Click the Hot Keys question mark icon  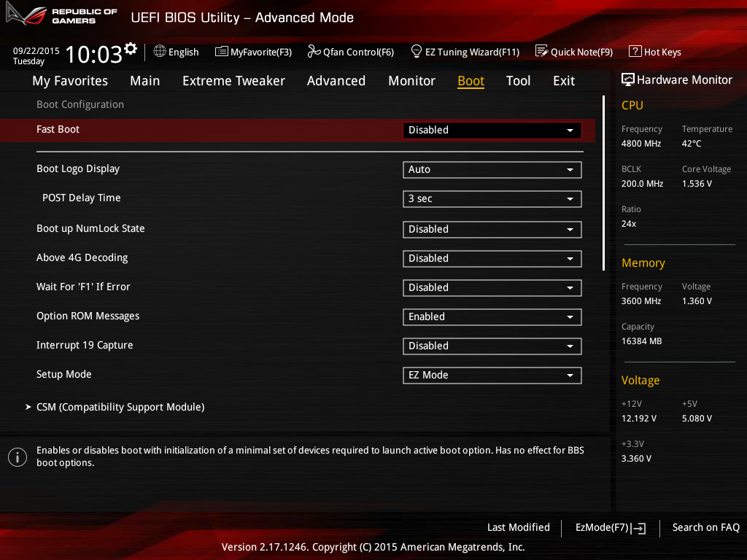(x=635, y=51)
